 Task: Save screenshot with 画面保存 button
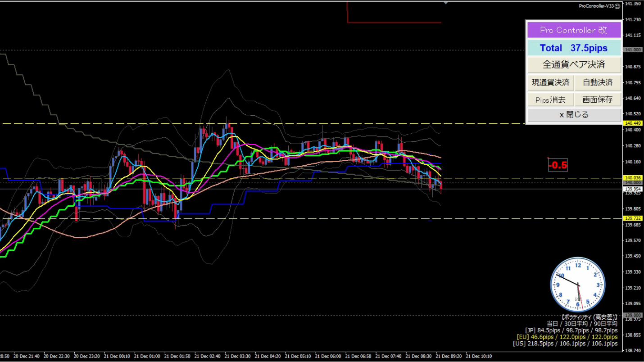coord(598,100)
